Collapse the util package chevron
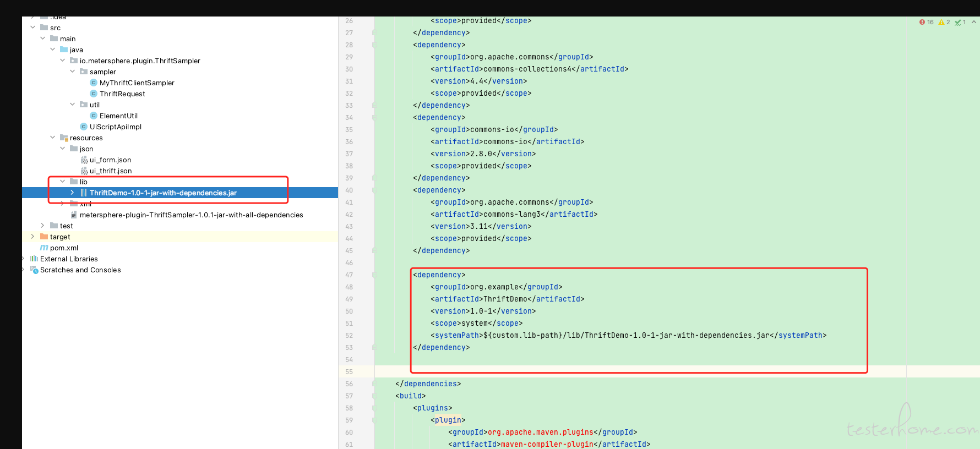 pyautogui.click(x=72, y=104)
